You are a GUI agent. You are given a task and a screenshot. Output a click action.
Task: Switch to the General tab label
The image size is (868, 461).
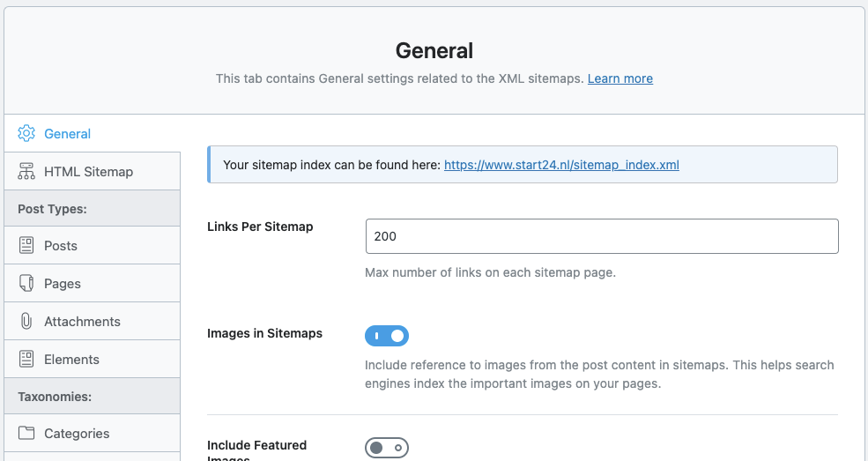[x=68, y=134]
